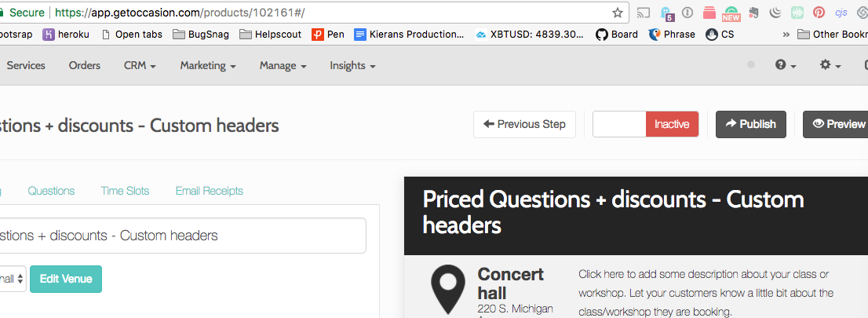
Task: Open the Pen bookmark
Action: 328,35
